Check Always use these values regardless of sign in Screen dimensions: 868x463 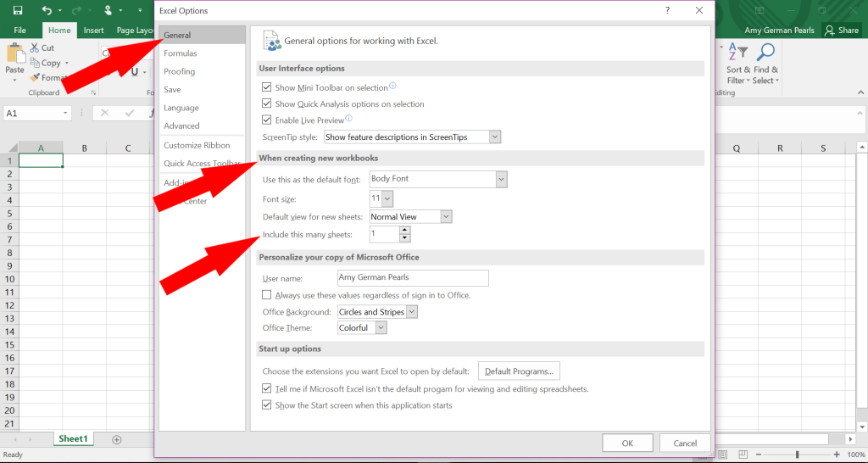tap(267, 294)
